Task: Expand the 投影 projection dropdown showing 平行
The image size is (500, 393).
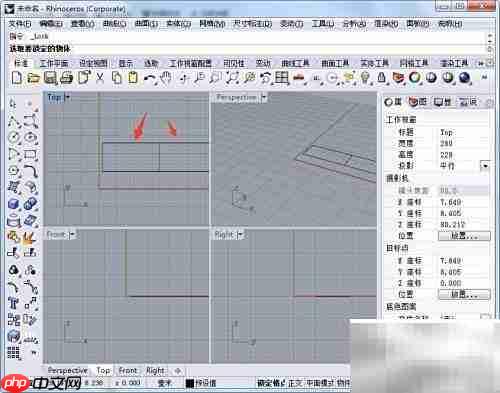Action: click(485, 166)
